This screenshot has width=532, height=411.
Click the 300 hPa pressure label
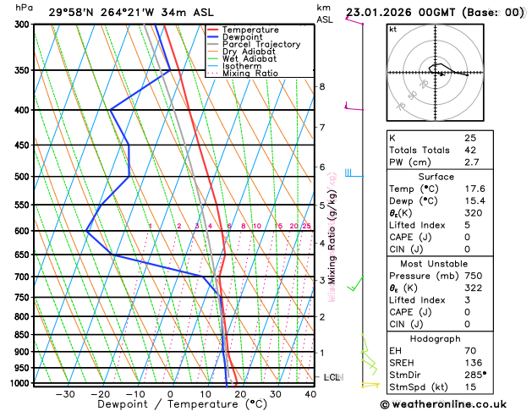click(x=24, y=24)
